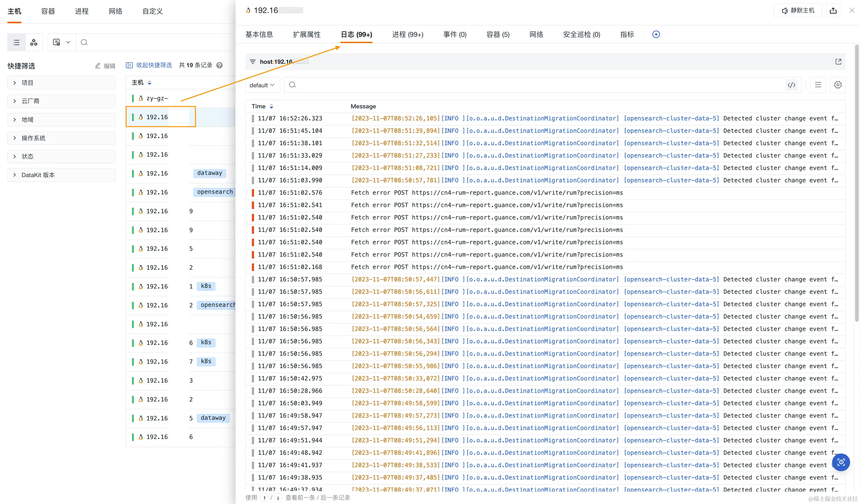Click 静默主机 button
Viewport: 860px width, 504px height.
797,11
